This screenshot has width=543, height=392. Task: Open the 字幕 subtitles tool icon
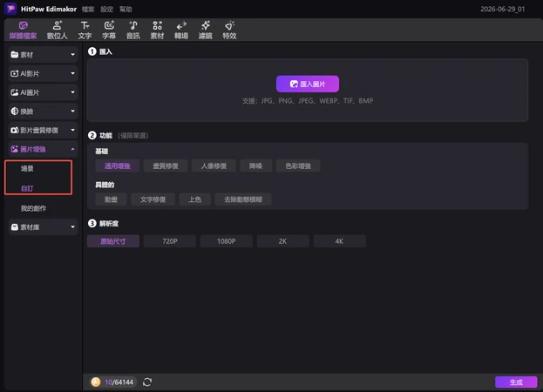tap(109, 25)
